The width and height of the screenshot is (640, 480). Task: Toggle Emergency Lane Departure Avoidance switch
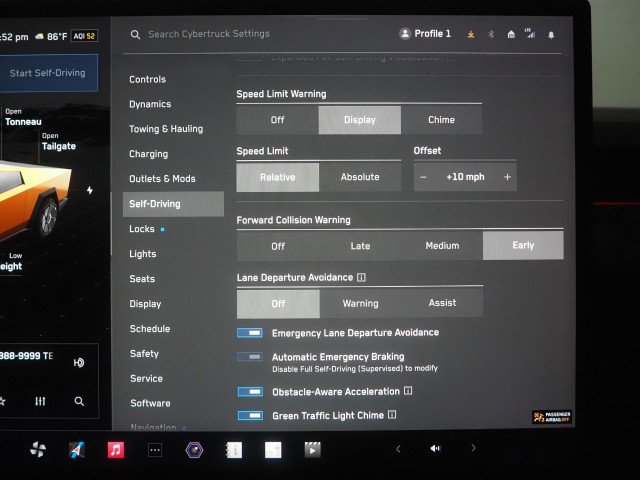(x=250, y=333)
